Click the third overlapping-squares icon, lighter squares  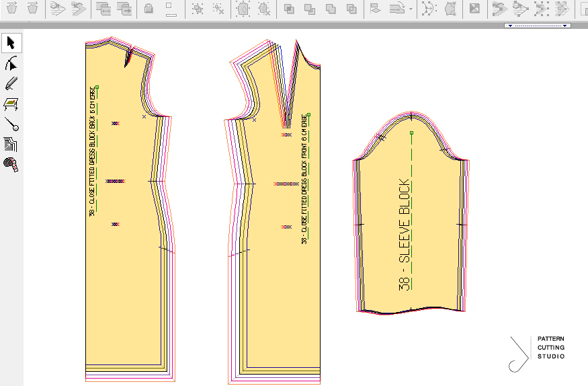(x=331, y=9)
